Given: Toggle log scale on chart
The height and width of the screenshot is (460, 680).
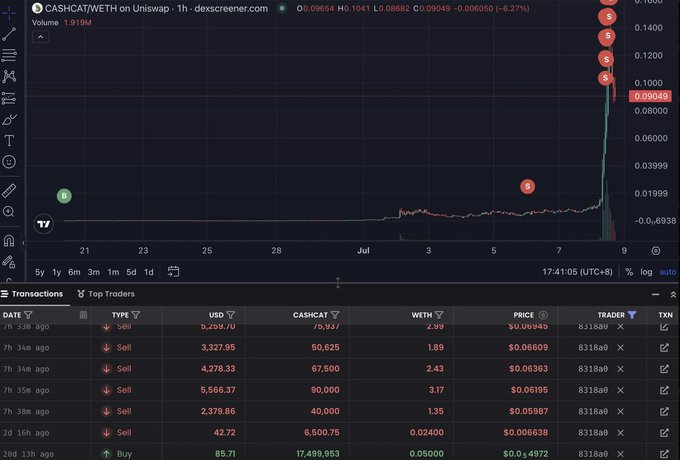Looking at the screenshot, I should [646, 272].
